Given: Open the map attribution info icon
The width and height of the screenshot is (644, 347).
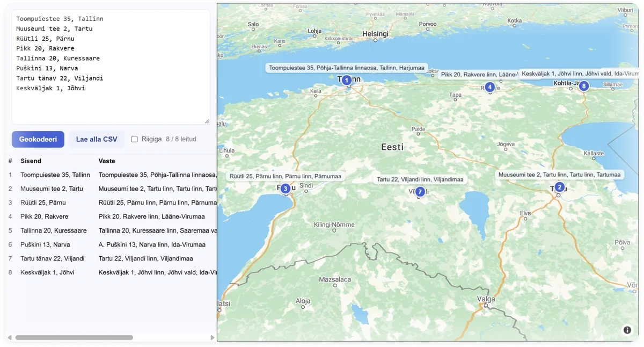Looking at the screenshot, I should (627, 330).
